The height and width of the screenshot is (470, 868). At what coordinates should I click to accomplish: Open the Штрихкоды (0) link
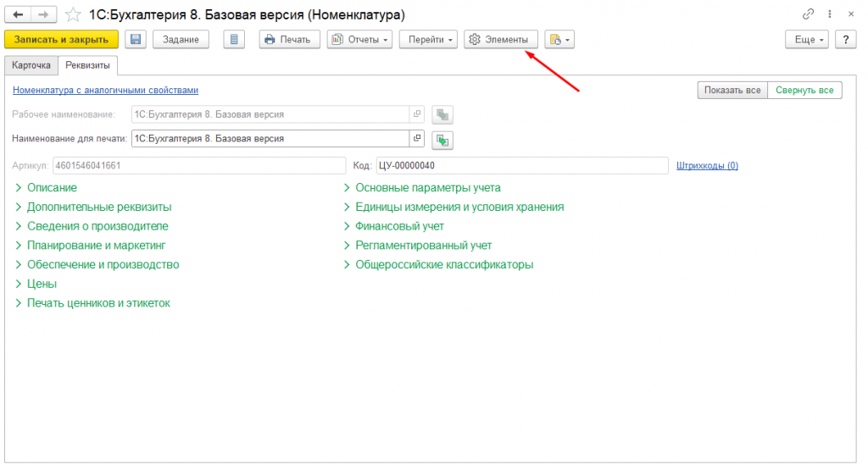(x=707, y=165)
